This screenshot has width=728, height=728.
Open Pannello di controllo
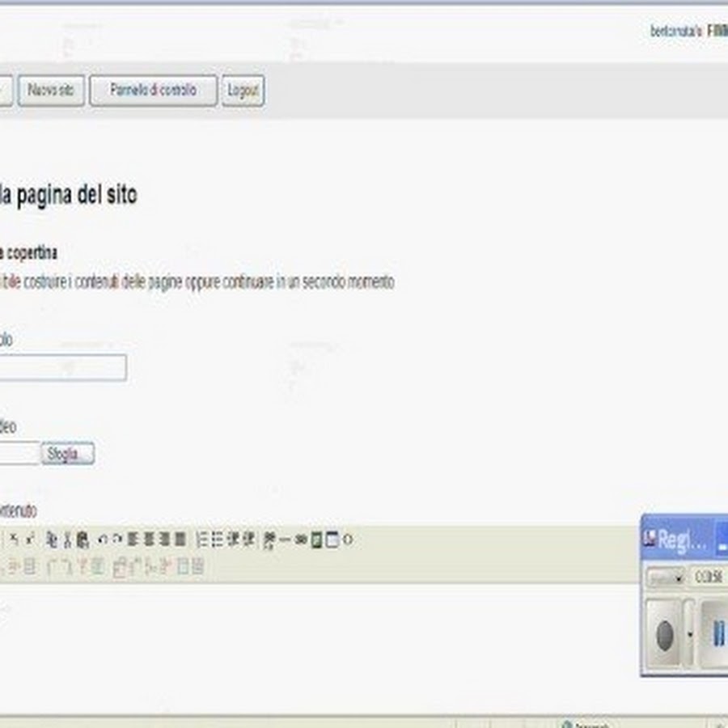(x=153, y=91)
